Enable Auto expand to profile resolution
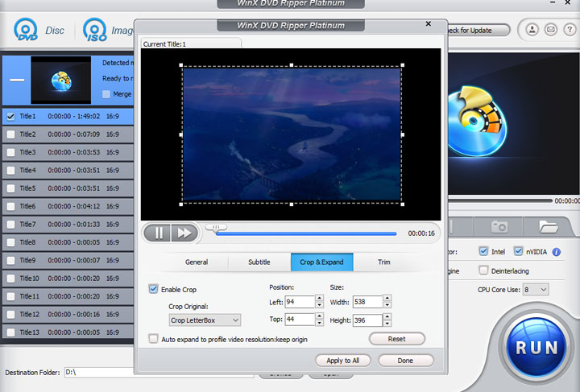580x392 pixels. (x=153, y=339)
